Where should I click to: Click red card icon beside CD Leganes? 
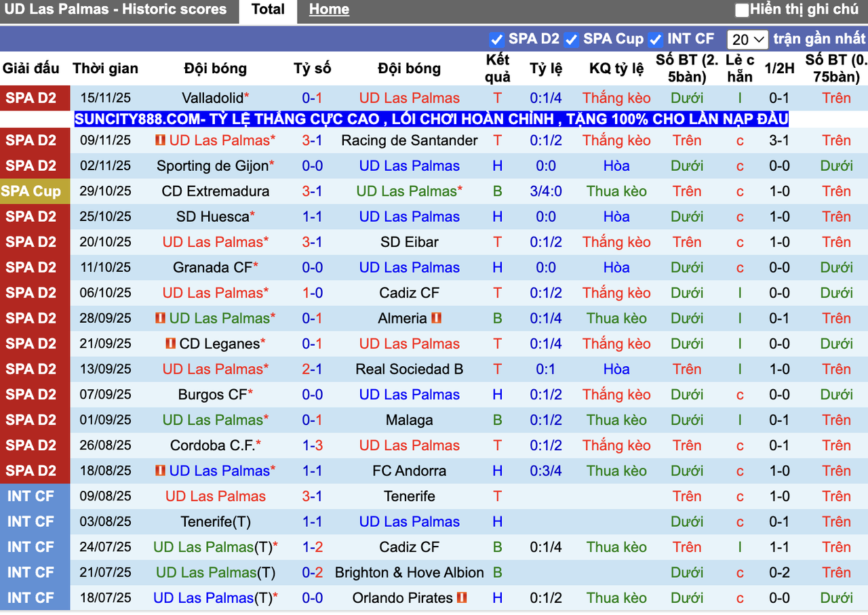171,344
